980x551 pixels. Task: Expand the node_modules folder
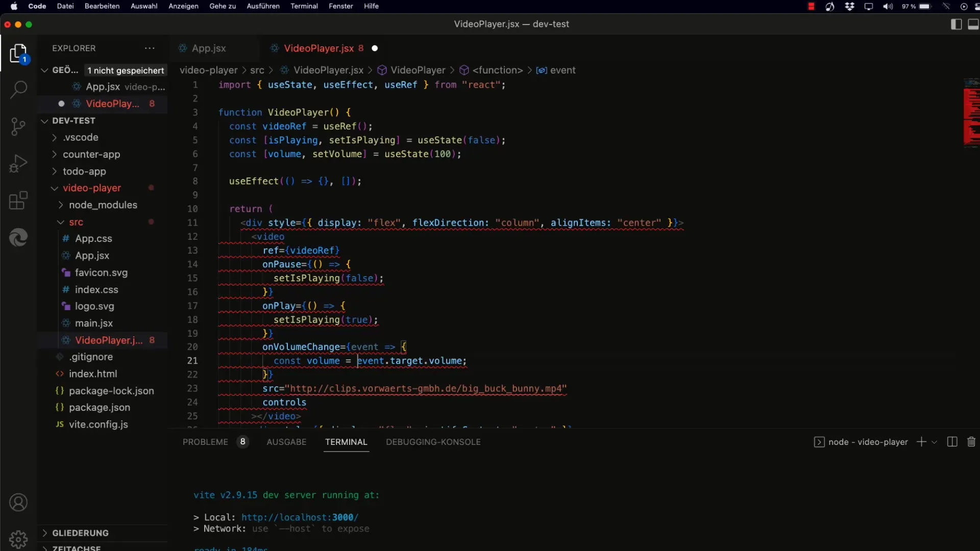(103, 205)
